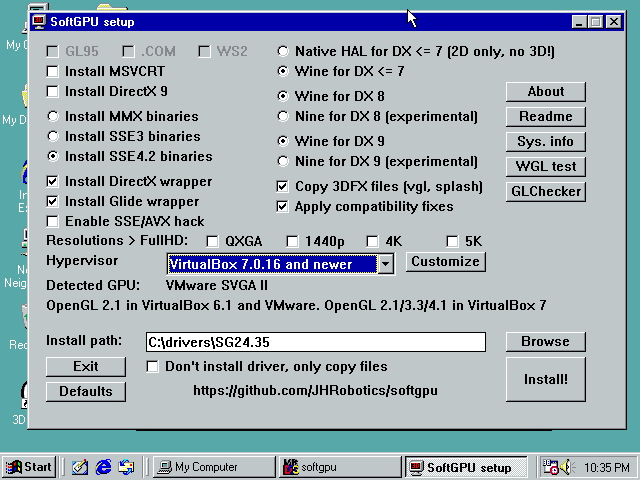640x480 pixels.
Task: Select Wine for DX 9
Action: pos(282,141)
